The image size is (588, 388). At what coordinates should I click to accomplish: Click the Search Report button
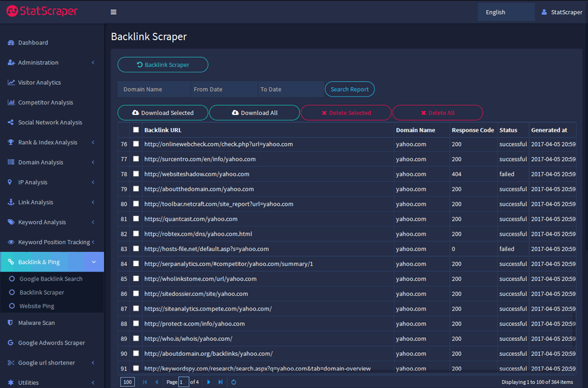tap(350, 89)
